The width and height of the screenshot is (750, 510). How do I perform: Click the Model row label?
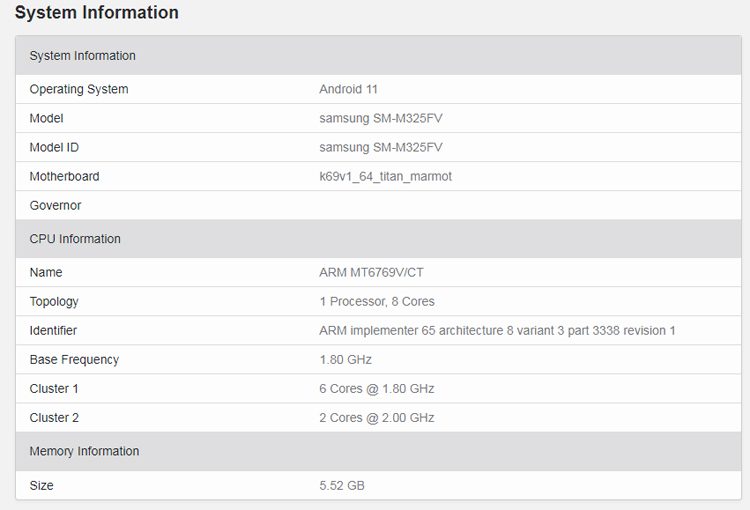pyautogui.click(x=46, y=118)
